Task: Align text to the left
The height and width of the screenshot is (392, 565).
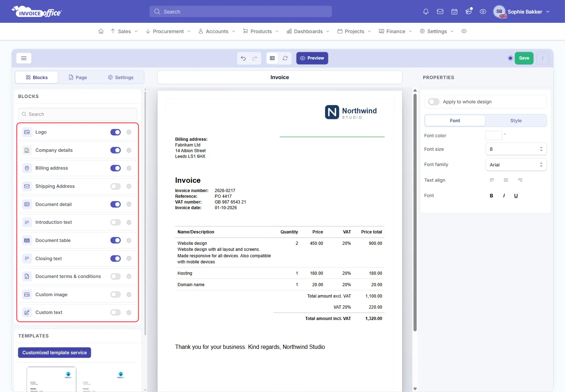Action: [492, 180]
